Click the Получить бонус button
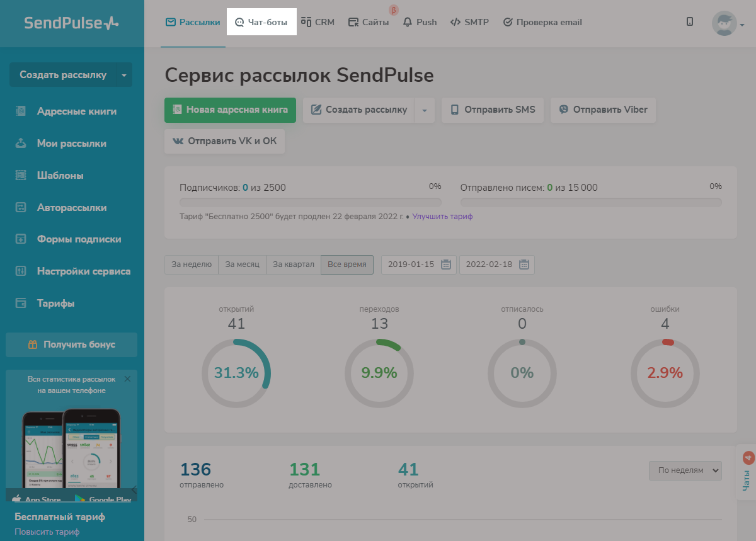Viewport: 756px width, 541px height. (x=72, y=345)
